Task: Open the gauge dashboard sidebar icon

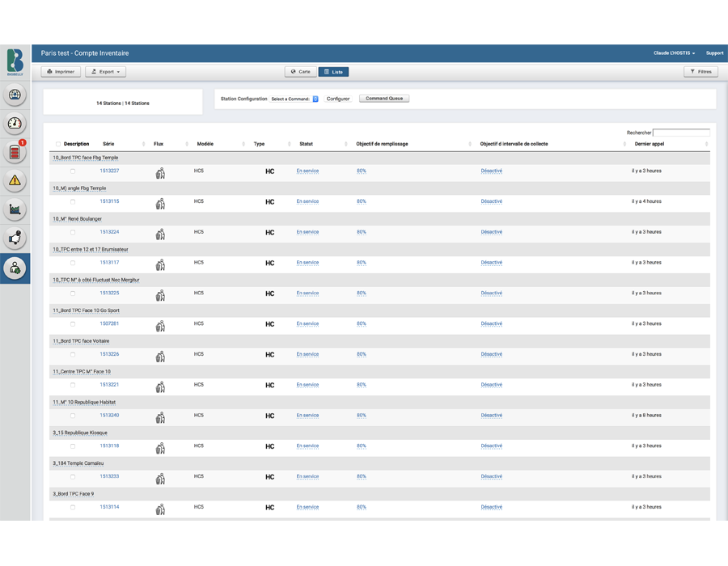Action: (x=15, y=124)
